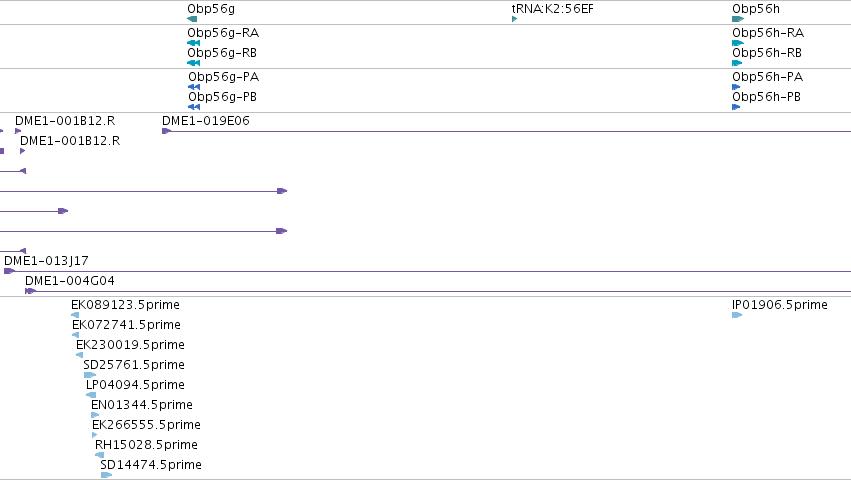
Task: Click the DME1-019E06 clone label
Action: point(206,121)
